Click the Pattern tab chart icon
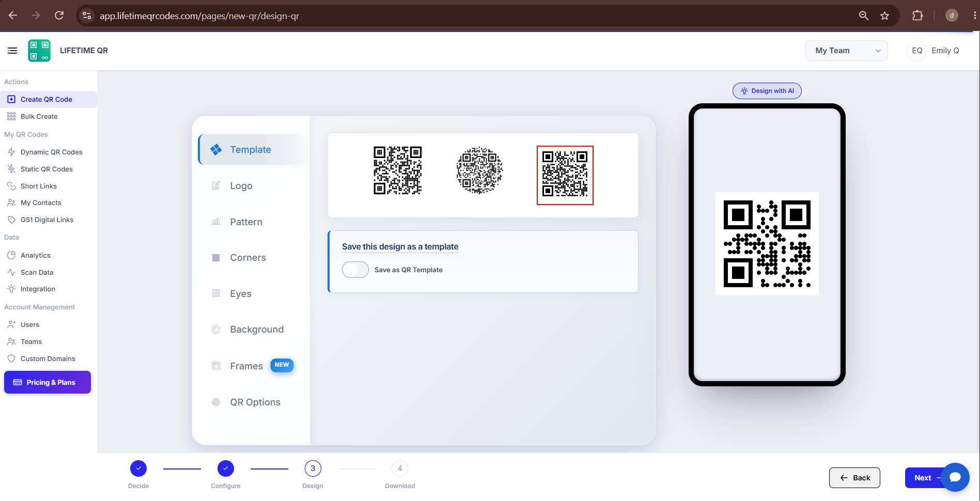The height and width of the screenshot is (501, 980). point(216,222)
